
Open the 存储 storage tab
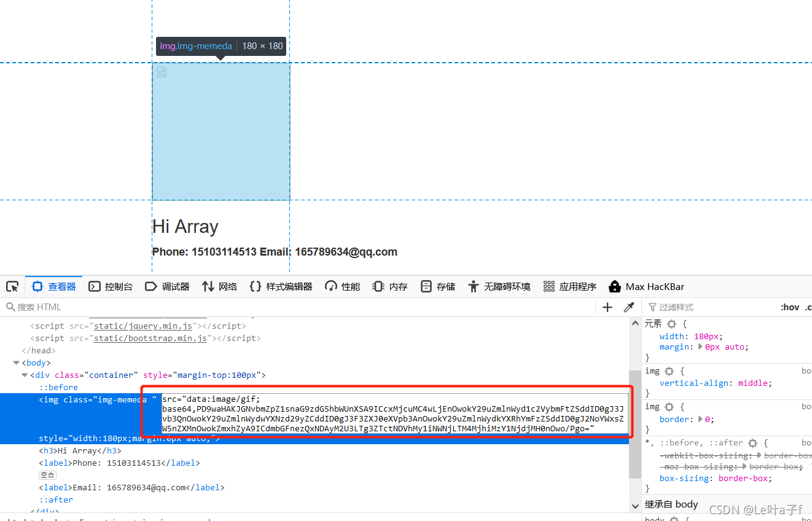pos(438,286)
